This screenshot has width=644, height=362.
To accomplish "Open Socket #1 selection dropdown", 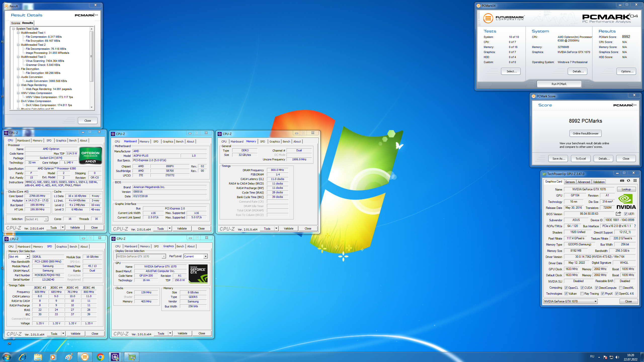I will (x=36, y=219).
